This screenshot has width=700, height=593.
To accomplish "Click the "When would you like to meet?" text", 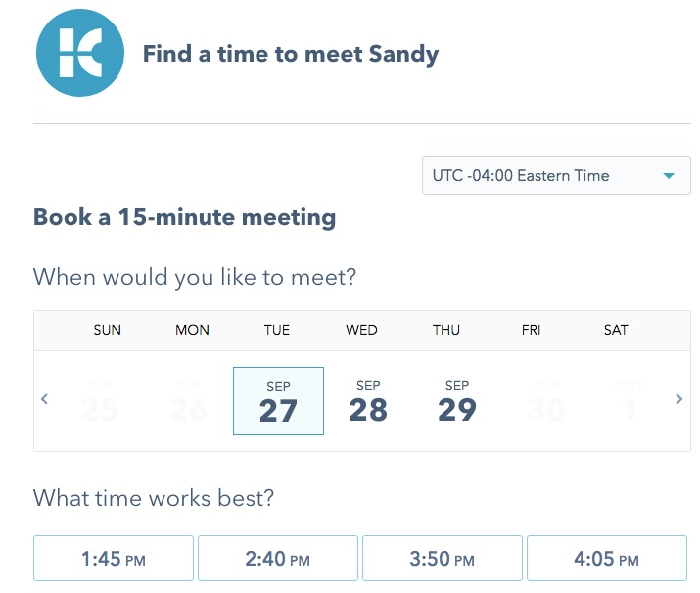I will pyautogui.click(x=195, y=277).
